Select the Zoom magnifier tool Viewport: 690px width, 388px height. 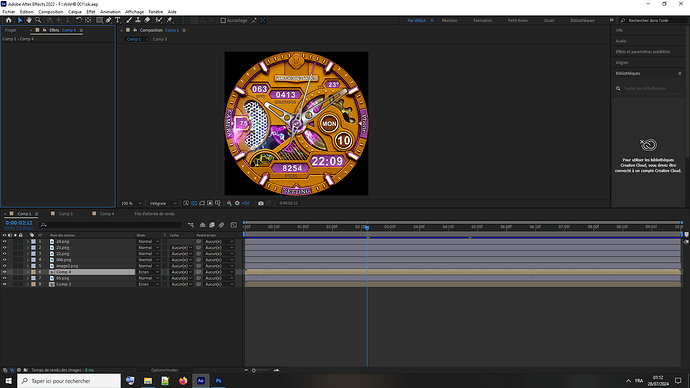(38, 20)
